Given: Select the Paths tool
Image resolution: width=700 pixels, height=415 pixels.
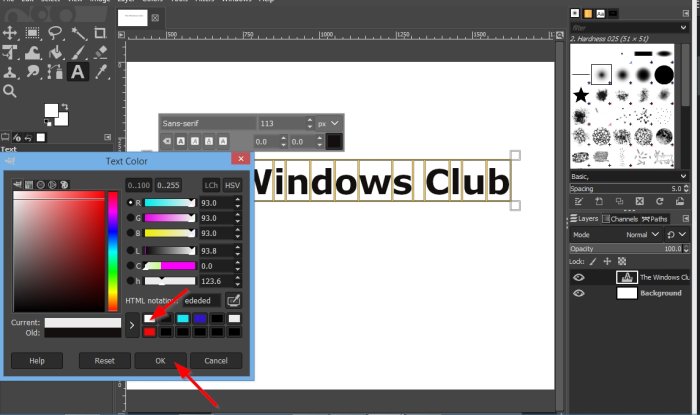Looking at the screenshot, I should (x=55, y=72).
